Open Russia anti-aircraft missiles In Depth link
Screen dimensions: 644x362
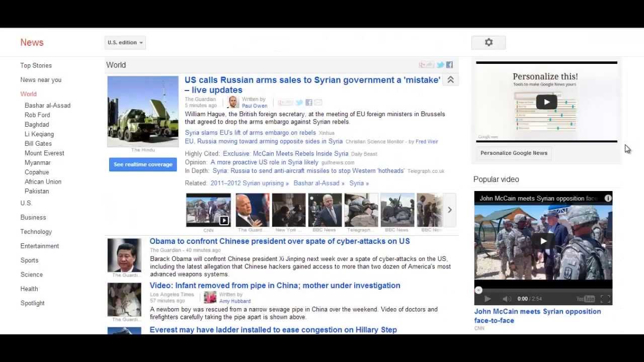(308, 171)
